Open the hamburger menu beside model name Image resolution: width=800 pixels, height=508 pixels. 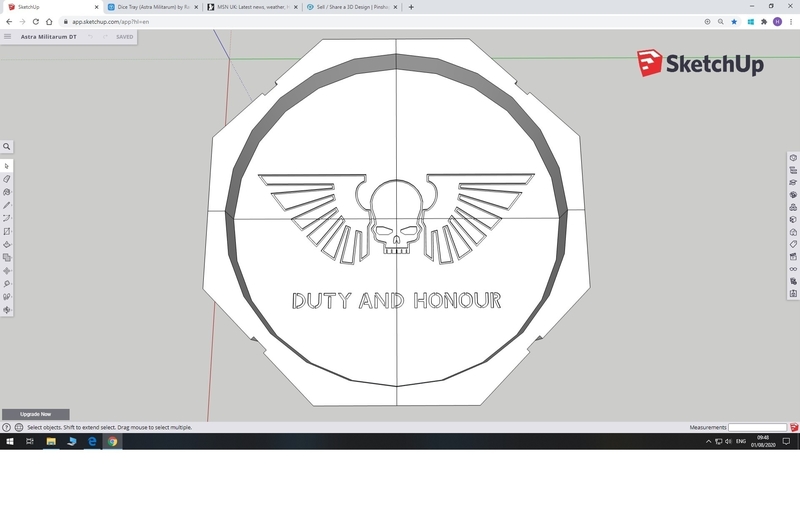(x=8, y=37)
